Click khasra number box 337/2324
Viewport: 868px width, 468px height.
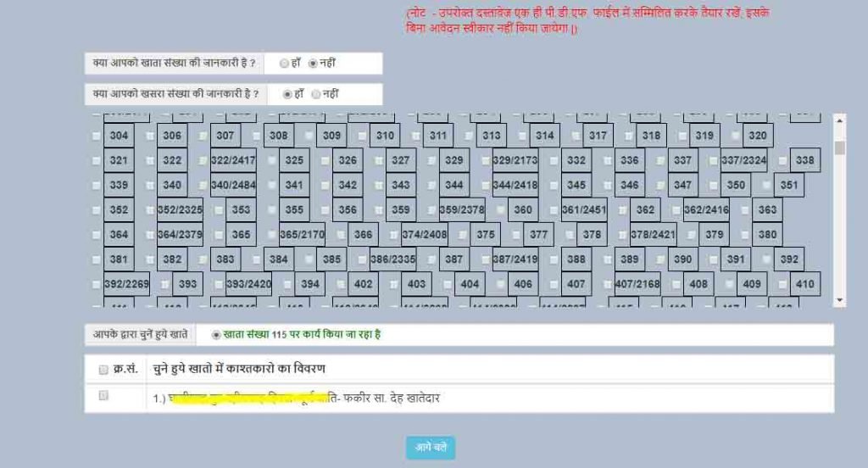(743, 160)
